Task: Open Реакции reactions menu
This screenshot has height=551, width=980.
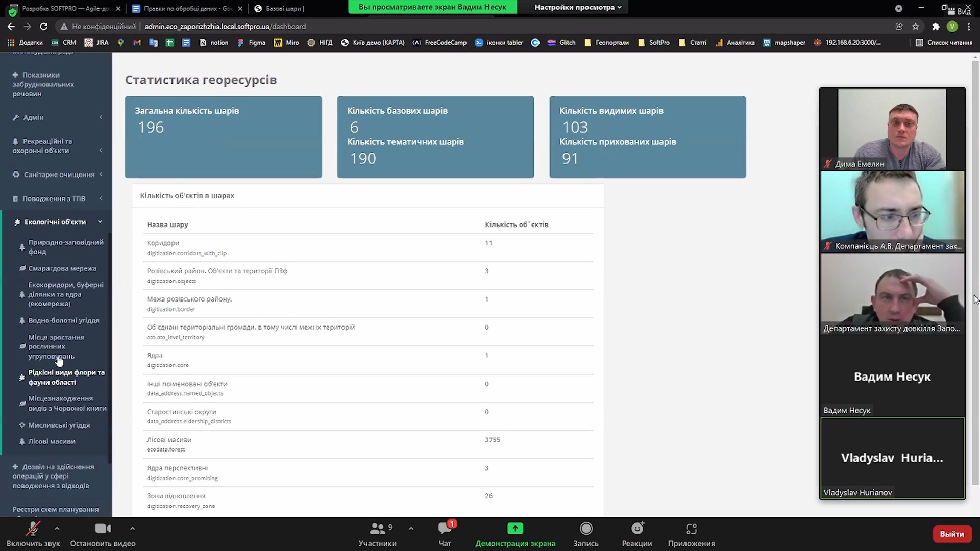Action: pyautogui.click(x=637, y=534)
